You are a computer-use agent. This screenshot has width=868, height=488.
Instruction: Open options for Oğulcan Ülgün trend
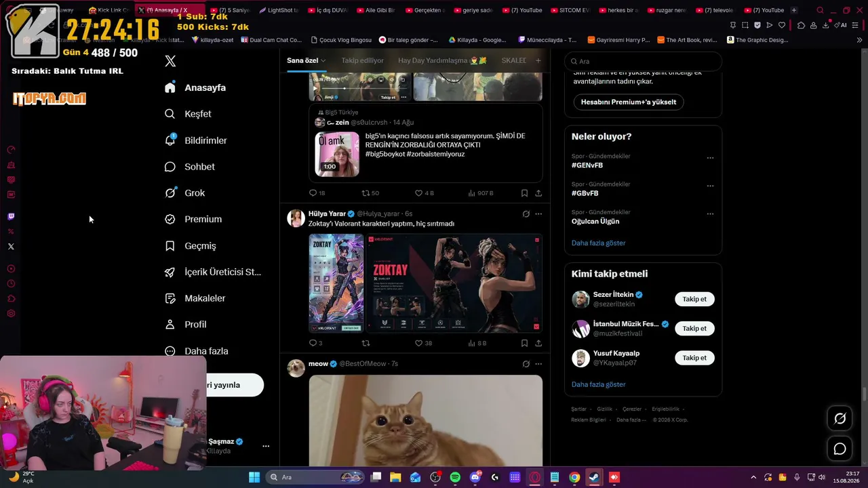click(x=710, y=213)
